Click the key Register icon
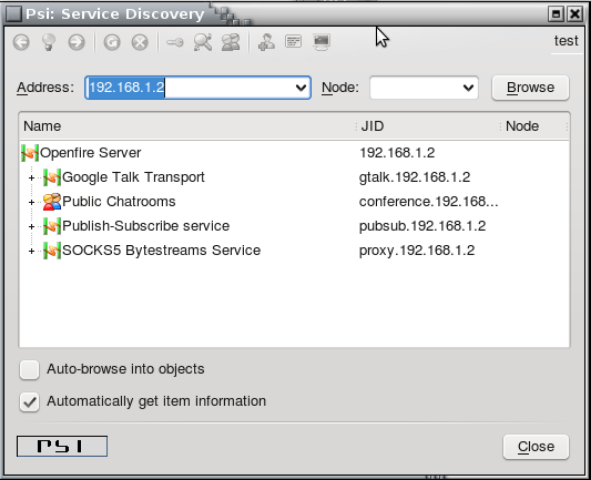This screenshot has width=591, height=480. [x=175, y=42]
